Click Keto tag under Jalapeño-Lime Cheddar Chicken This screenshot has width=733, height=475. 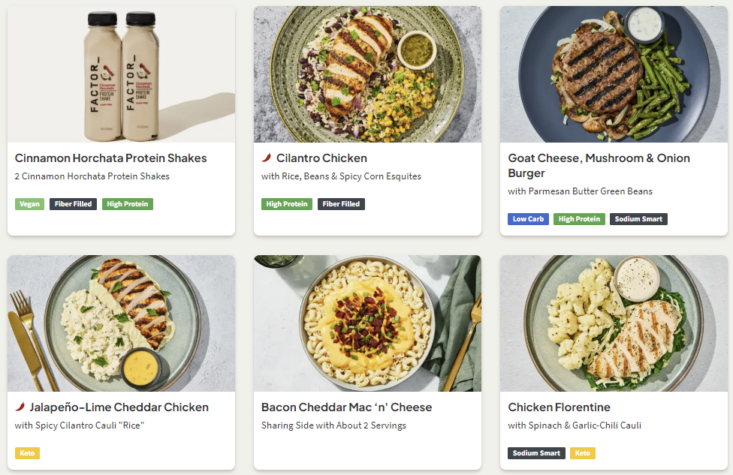click(x=27, y=453)
